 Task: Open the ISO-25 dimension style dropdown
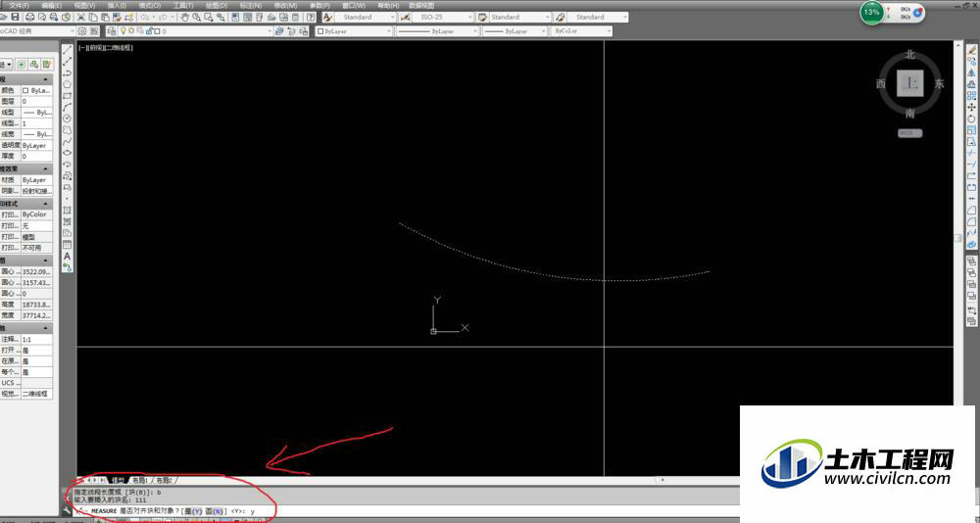click(x=442, y=17)
